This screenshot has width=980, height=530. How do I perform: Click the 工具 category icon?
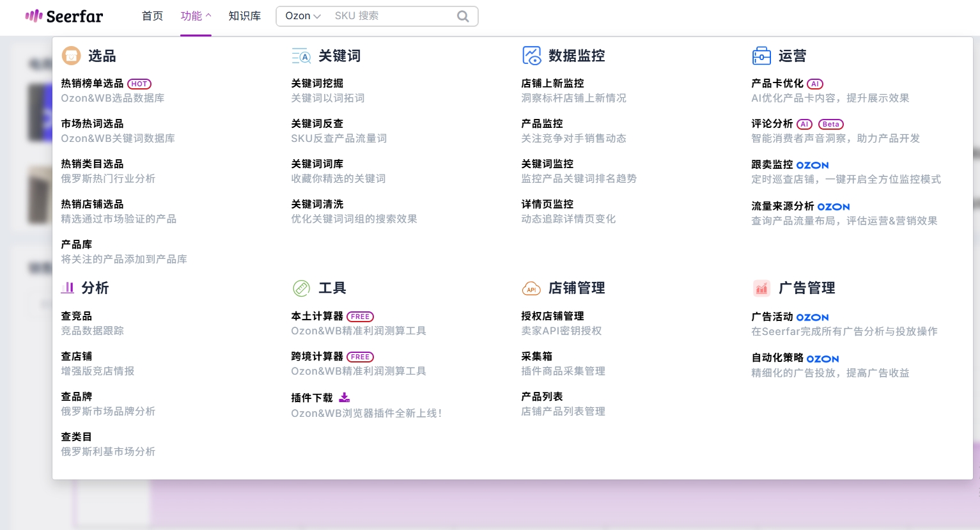point(301,288)
